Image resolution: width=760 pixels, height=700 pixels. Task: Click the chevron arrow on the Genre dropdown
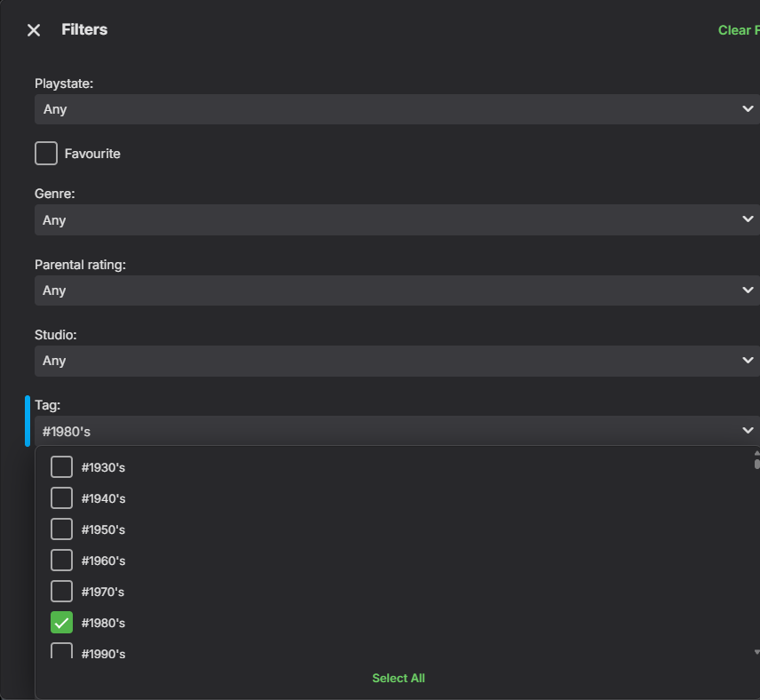pyautogui.click(x=748, y=219)
